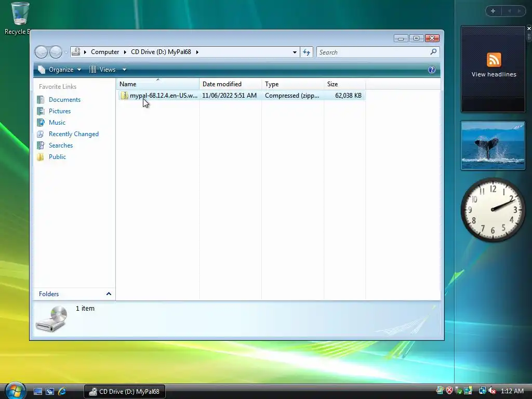This screenshot has width=532, height=399.
Task: Click the Pictures folder icon
Action: pyautogui.click(x=41, y=111)
